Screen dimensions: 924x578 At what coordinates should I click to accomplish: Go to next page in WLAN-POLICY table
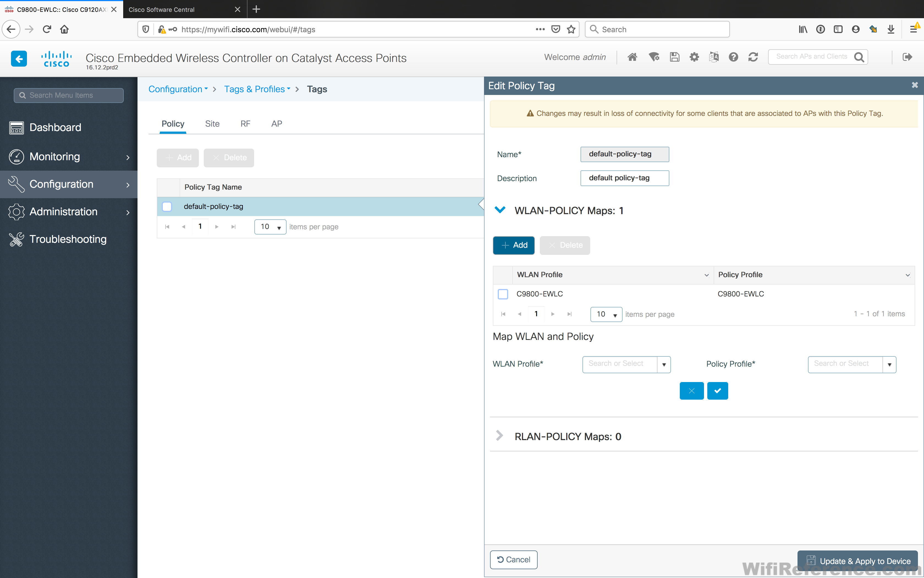click(552, 314)
